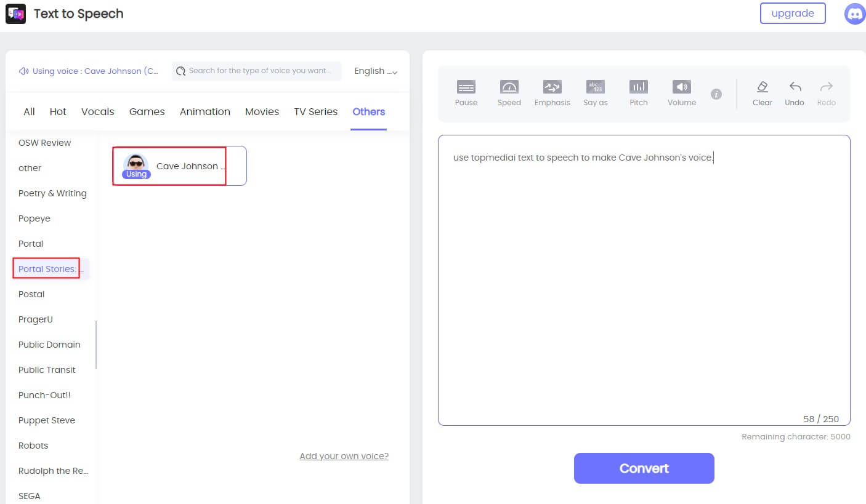The width and height of the screenshot is (866, 504).
Task: Select the Portal category
Action: pos(31,244)
